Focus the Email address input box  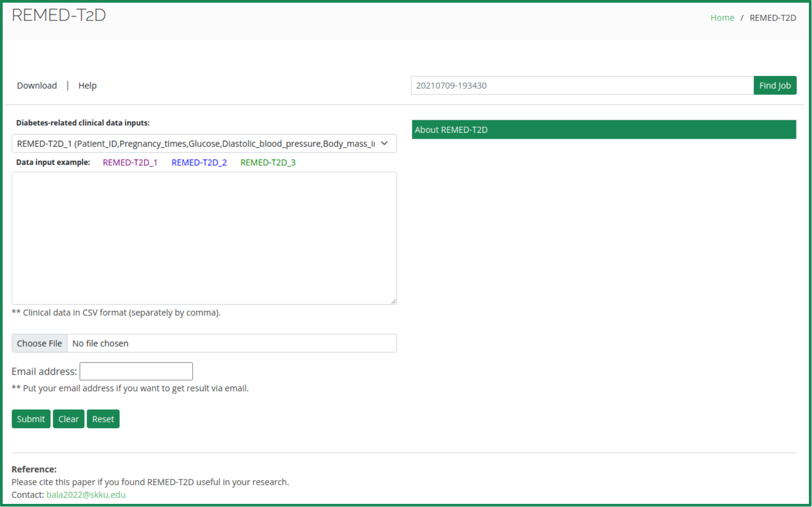pos(136,371)
